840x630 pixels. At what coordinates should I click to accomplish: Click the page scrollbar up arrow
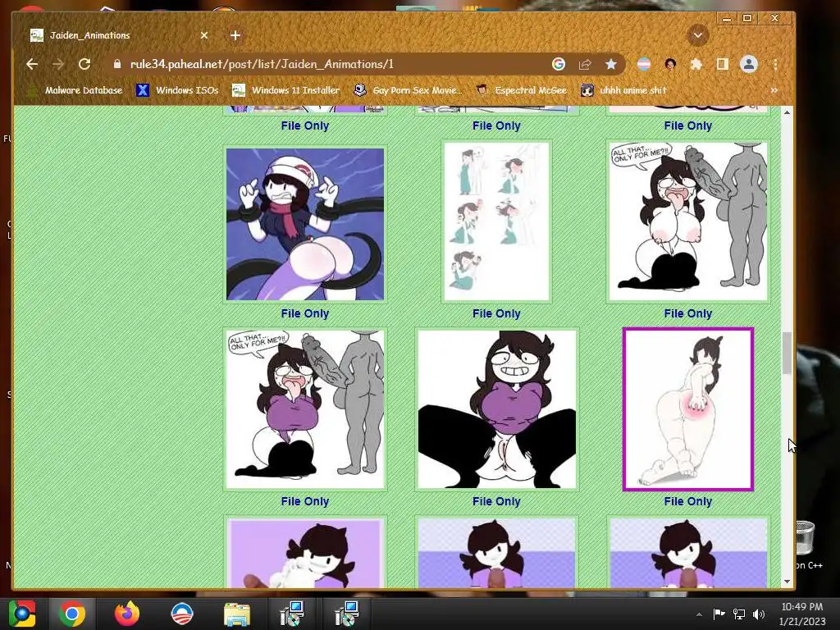click(787, 112)
